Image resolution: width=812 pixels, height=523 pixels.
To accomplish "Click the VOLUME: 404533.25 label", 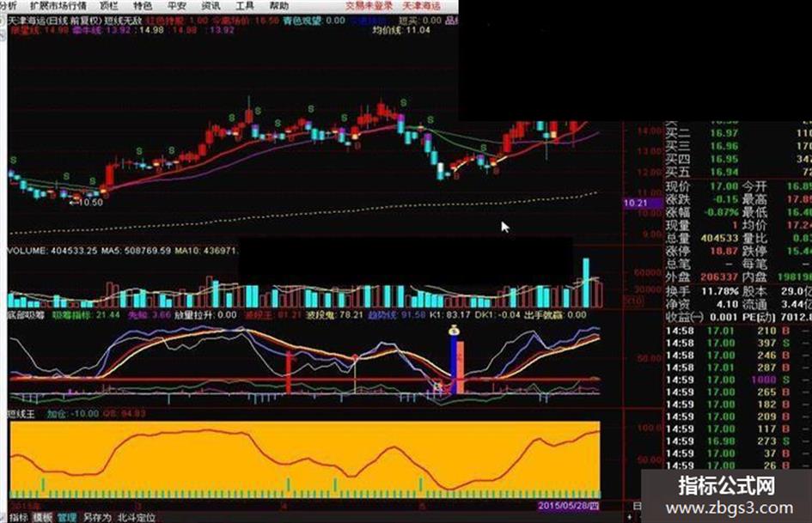I will 52,251.
